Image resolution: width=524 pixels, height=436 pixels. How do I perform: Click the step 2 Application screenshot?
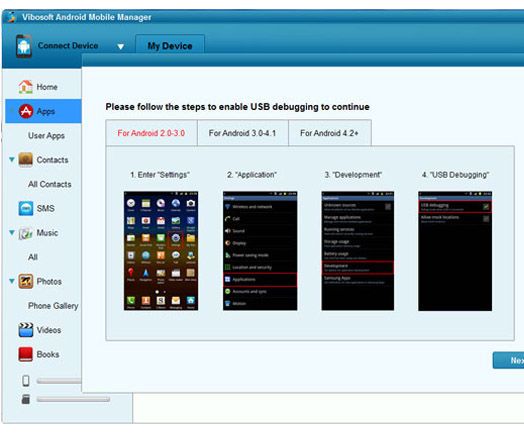[260, 251]
